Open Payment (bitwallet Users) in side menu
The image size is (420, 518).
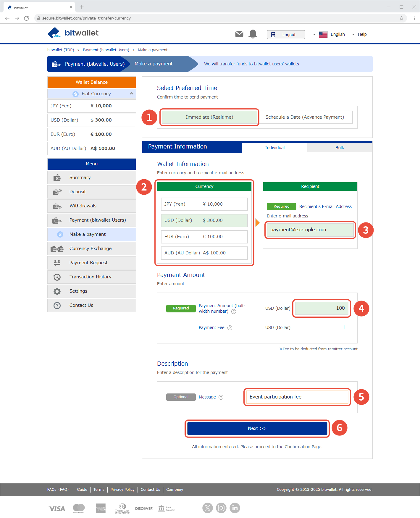coord(92,220)
